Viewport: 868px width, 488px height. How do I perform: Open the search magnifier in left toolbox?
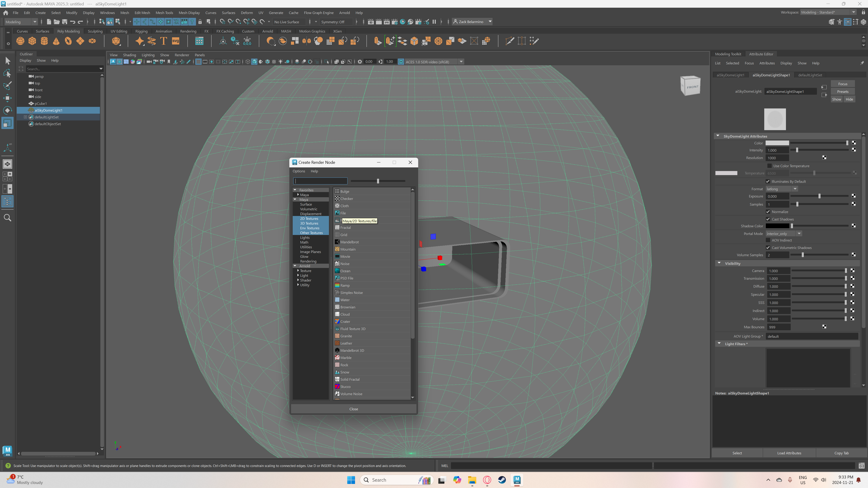pos(7,218)
